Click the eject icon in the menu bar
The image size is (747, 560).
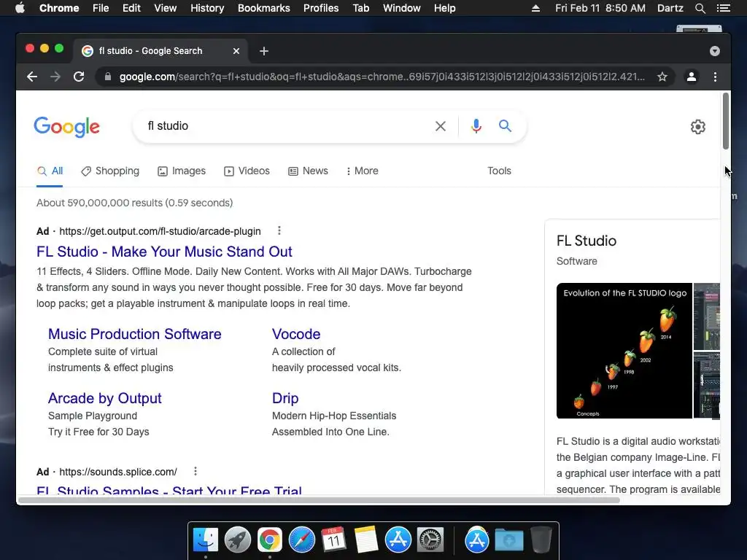[x=535, y=8]
